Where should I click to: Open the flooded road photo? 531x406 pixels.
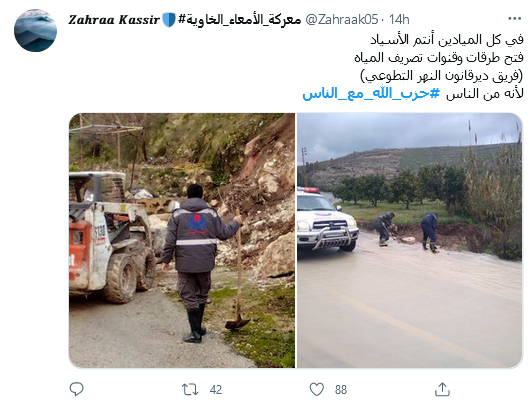tap(410, 240)
